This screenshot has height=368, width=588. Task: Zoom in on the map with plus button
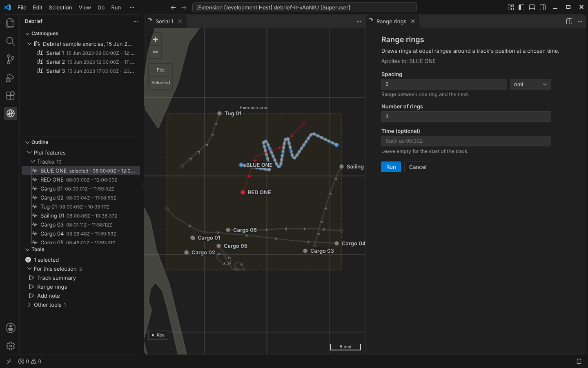(x=155, y=39)
